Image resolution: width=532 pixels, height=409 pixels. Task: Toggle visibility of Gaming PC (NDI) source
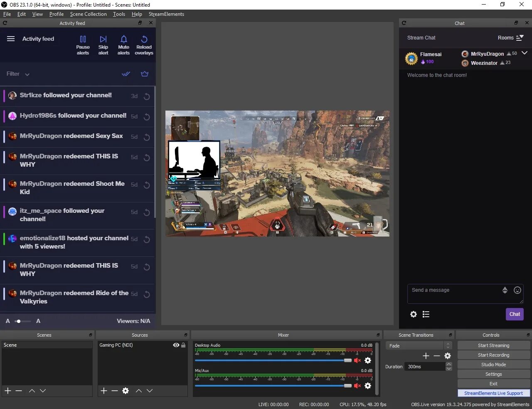[x=176, y=345]
